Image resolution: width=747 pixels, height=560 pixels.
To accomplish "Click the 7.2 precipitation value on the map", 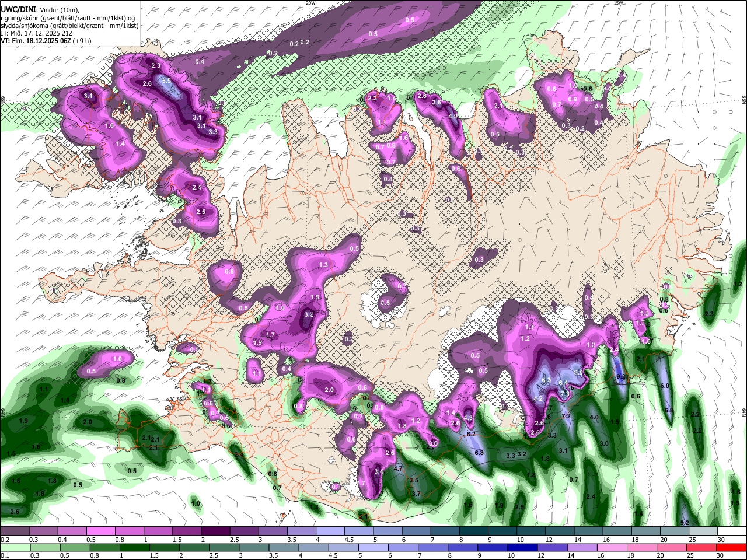I will point(566,416).
